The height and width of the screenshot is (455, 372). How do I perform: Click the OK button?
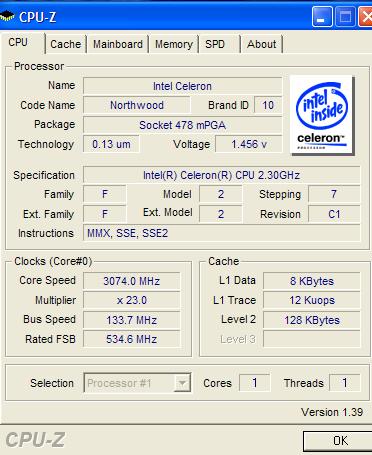click(337, 441)
